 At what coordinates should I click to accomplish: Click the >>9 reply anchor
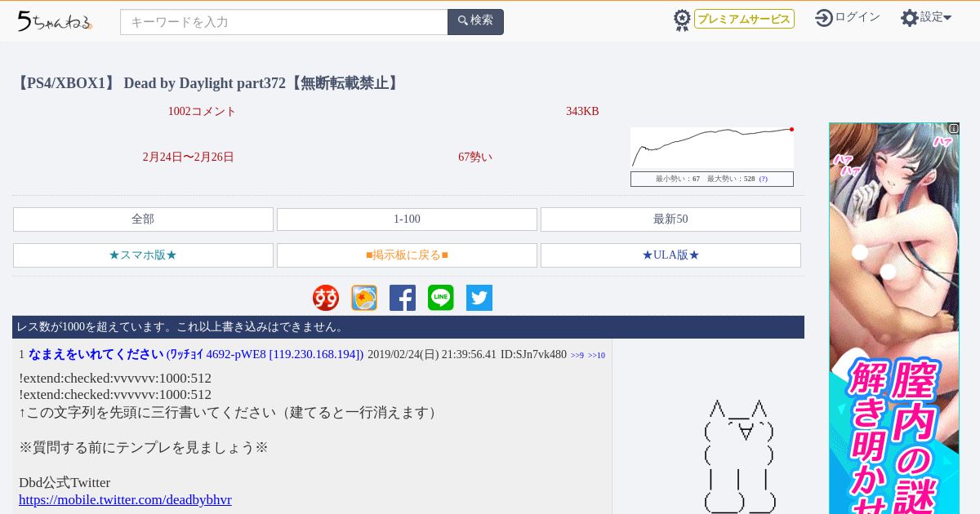pyautogui.click(x=577, y=356)
